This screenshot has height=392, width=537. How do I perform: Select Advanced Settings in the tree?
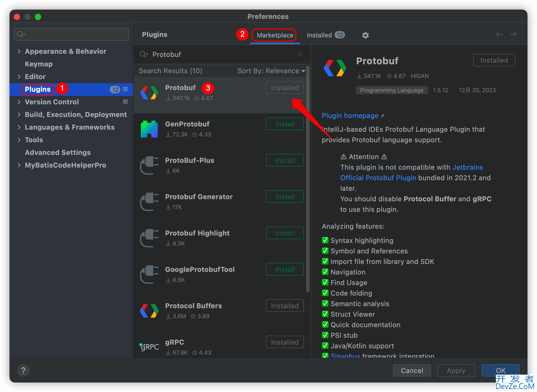[x=58, y=152]
